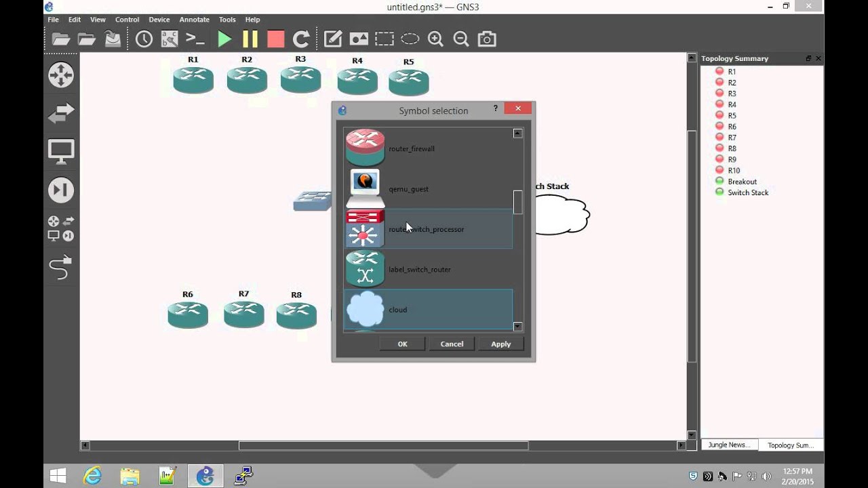Click the open project folder icon
Viewport: 868px width, 488px height.
pyautogui.click(x=87, y=39)
